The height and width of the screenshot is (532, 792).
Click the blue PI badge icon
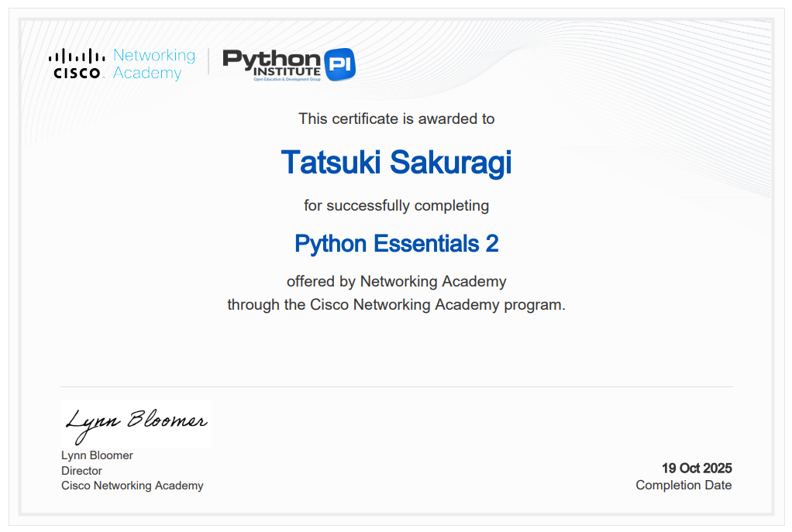pos(339,64)
